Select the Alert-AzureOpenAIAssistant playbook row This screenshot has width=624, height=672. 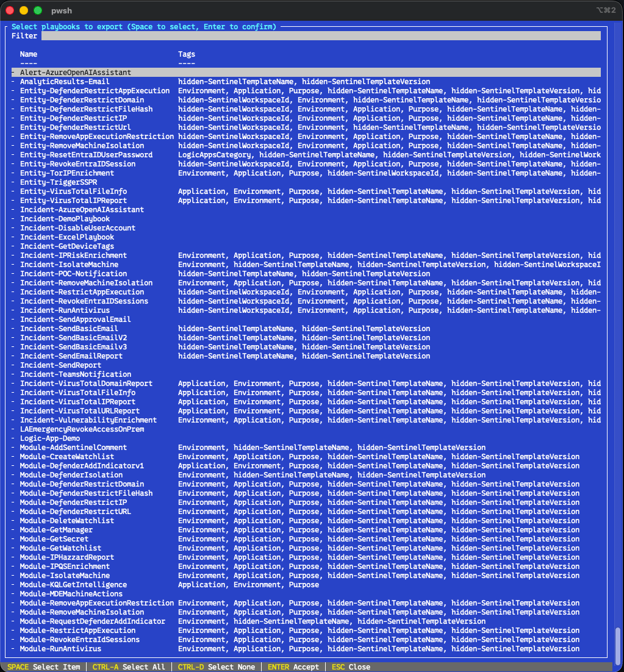[76, 73]
